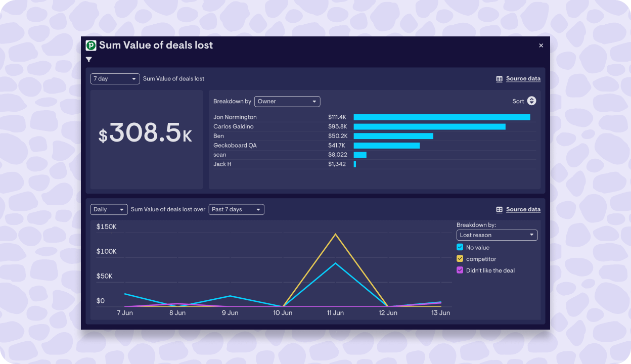Click the table icon beside the upper Source data
The image size is (631, 364).
pyautogui.click(x=500, y=79)
